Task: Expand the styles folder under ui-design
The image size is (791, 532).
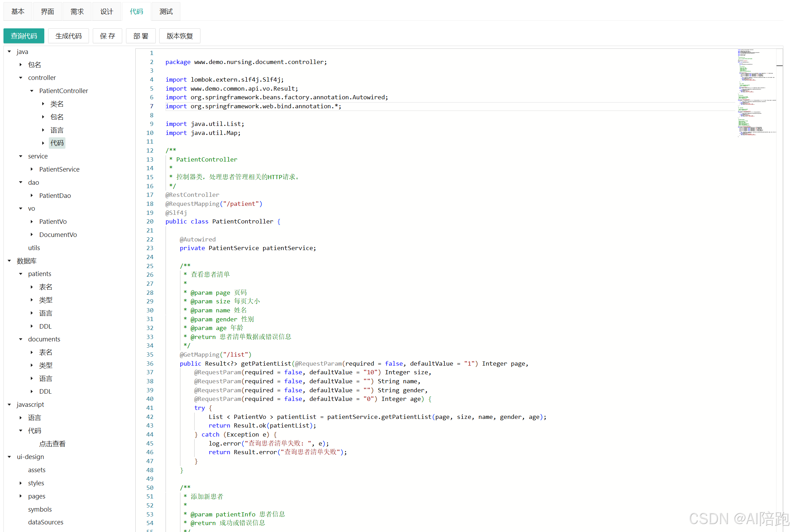Action: point(21,483)
